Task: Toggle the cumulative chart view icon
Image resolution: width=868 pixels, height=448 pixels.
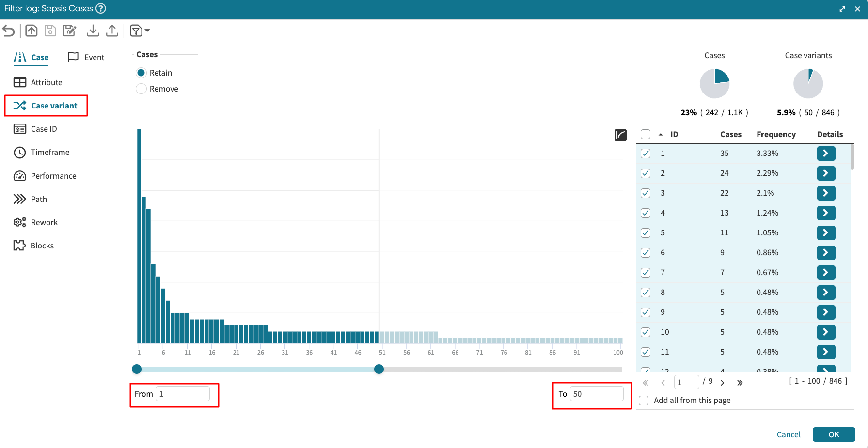Action: pos(620,135)
